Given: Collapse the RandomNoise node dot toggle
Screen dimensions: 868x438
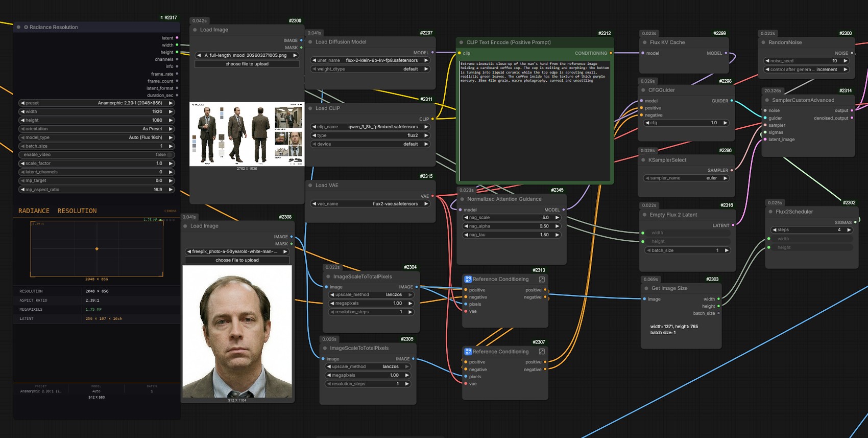Looking at the screenshot, I should [763, 42].
